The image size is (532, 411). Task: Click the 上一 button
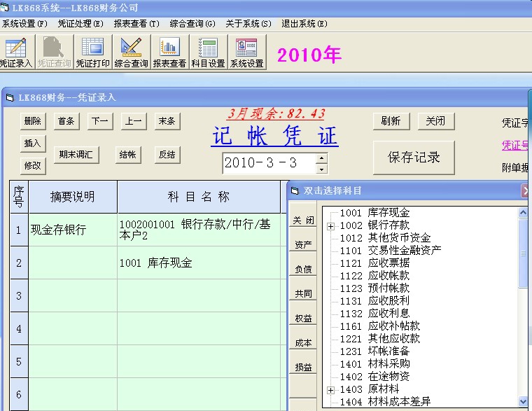click(134, 121)
